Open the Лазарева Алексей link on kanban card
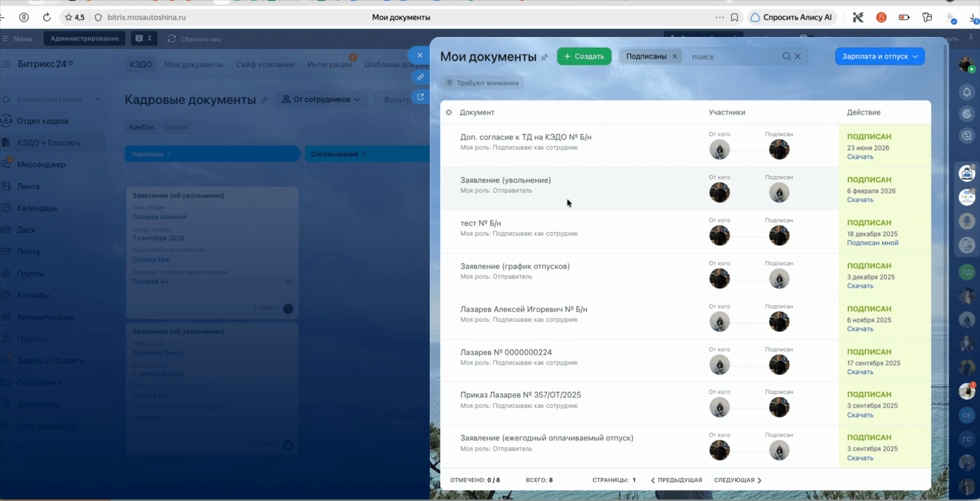This screenshot has height=501, width=980. coord(159,217)
